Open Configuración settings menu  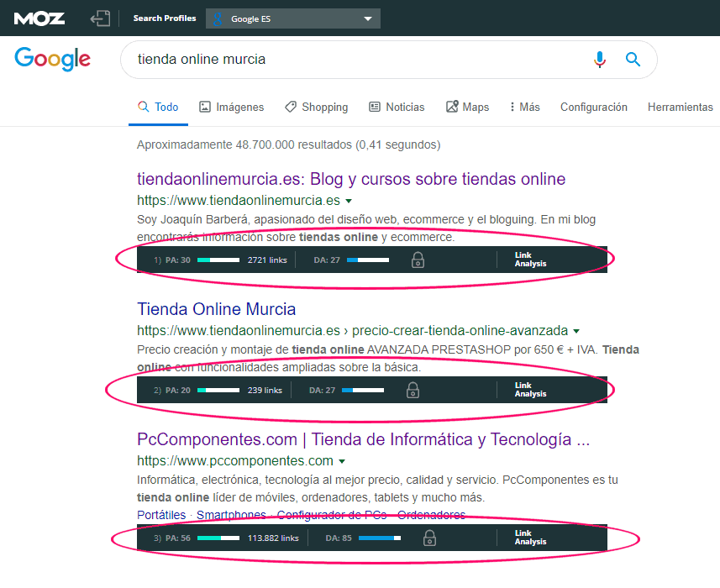coord(594,107)
